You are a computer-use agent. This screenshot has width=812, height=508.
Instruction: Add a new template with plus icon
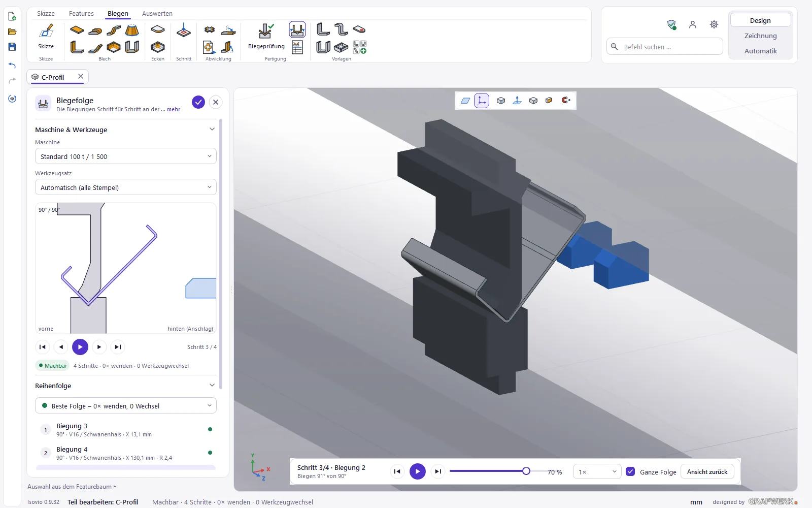[360, 47]
